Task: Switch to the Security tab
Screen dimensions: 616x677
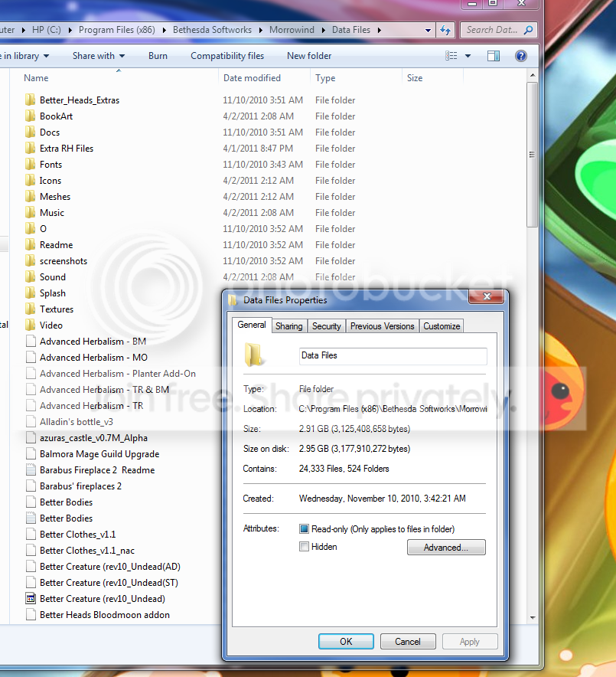Action: click(327, 326)
